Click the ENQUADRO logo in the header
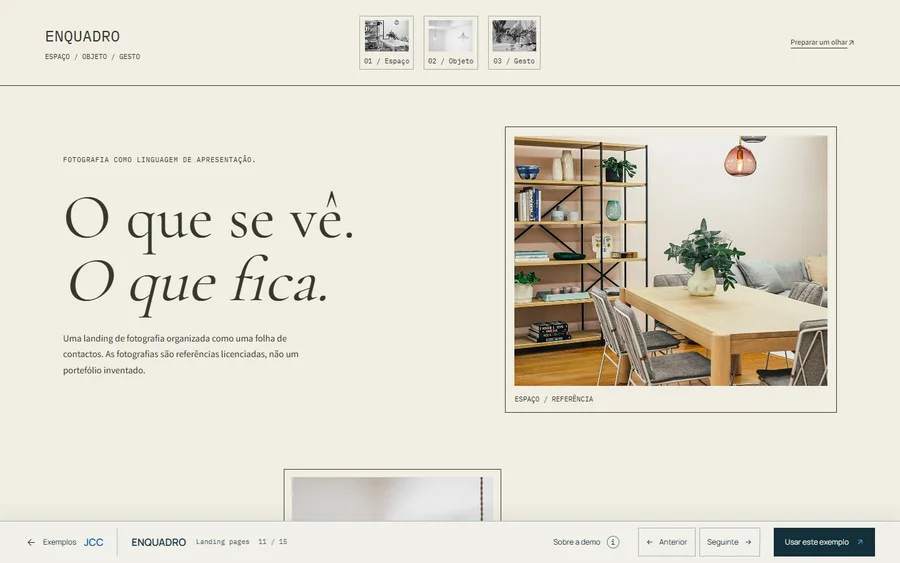Image resolution: width=900 pixels, height=563 pixels. 83,37
